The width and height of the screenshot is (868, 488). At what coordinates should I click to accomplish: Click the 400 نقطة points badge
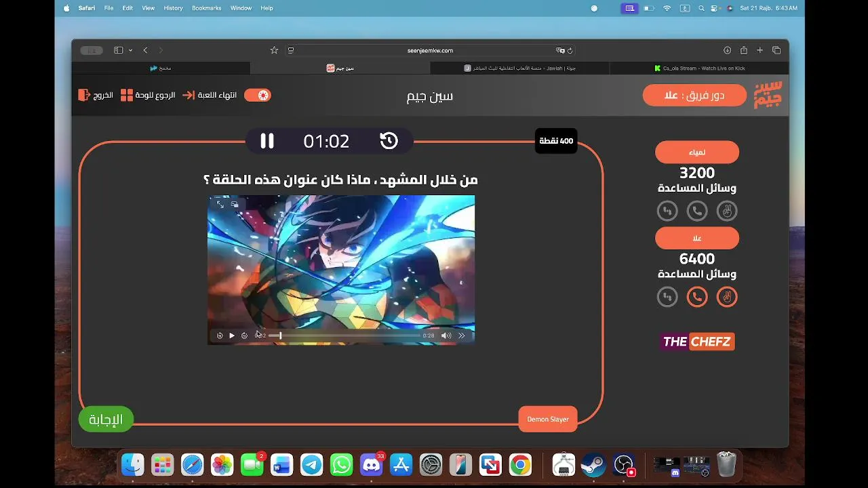[x=556, y=141]
